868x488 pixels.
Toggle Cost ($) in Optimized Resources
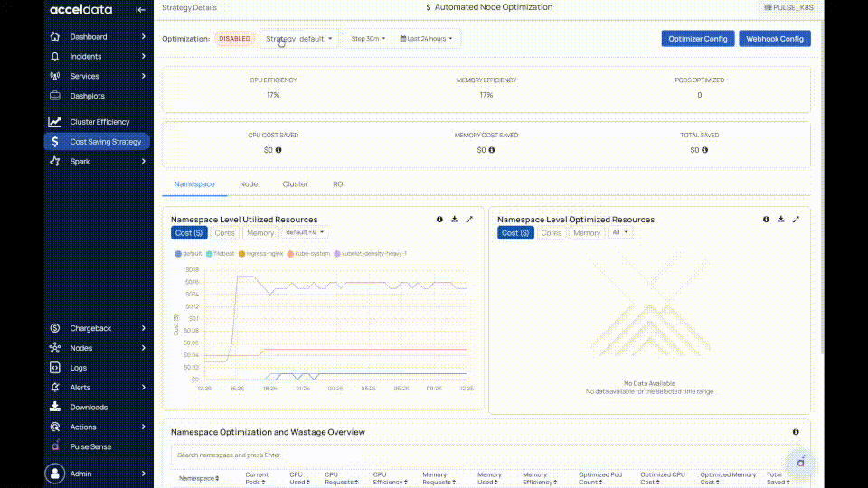(515, 233)
